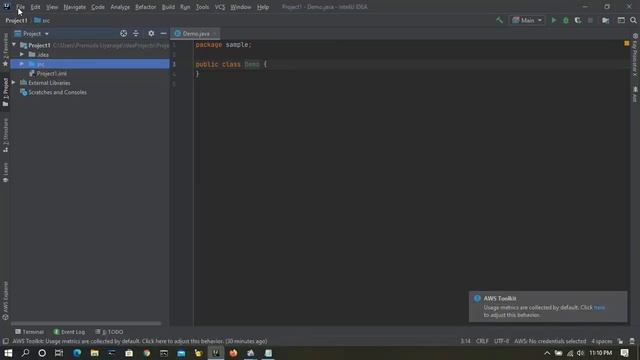The image size is (640, 360).
Task: Open the Event Log tool window
Action: 69,332
